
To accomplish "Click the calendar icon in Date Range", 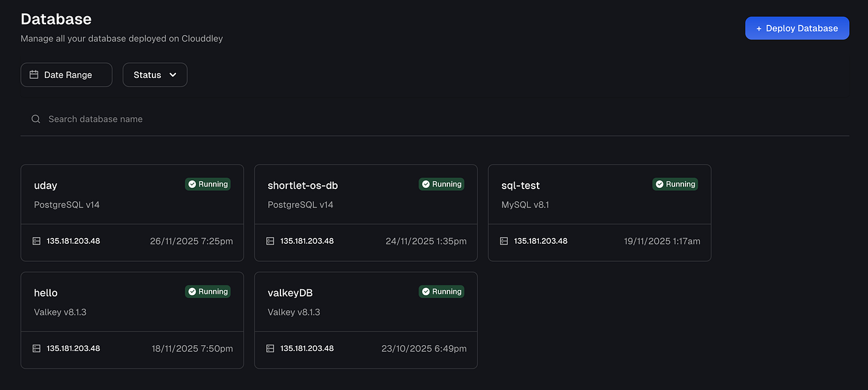I will (x=34, y=75).
